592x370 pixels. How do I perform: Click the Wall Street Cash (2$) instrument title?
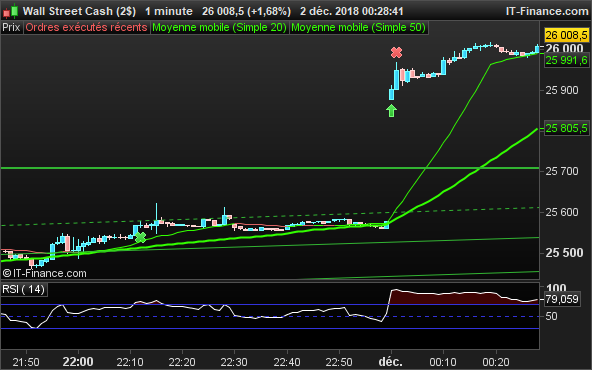(79, 11)
